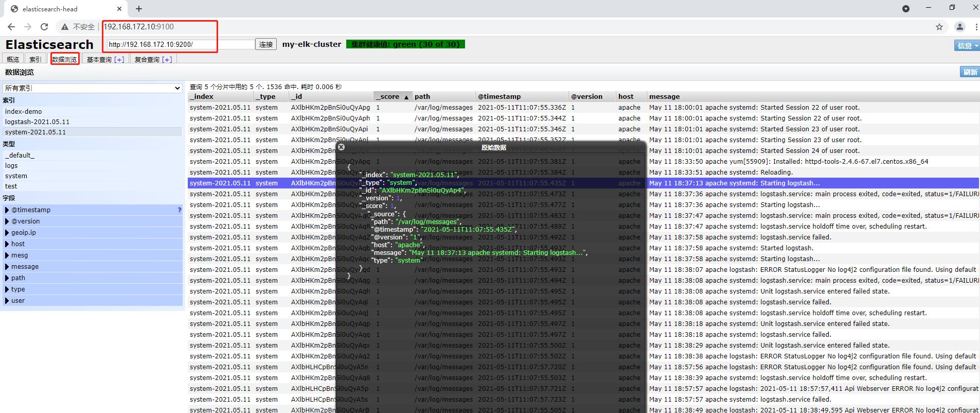Go forward in browser history
Image resolution: width=980 pixels, height=413 pixels.
point(28,27)
